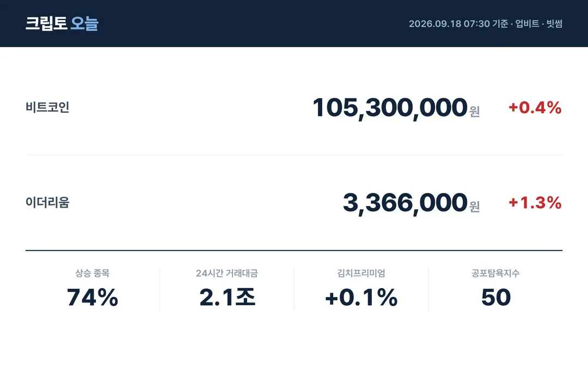588x376 pixels.
Task: Click the 2.1조 trading volume value
Action: pos(227,297)
